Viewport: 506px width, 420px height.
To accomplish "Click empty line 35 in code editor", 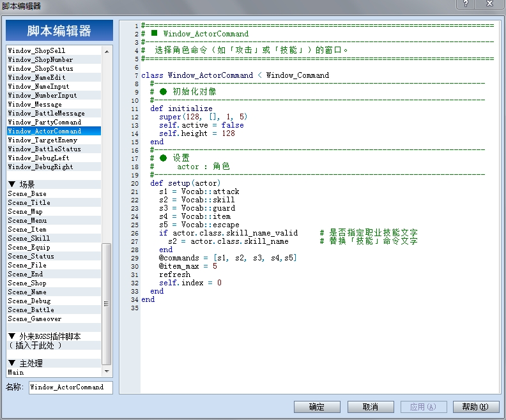I will (318, 308).
